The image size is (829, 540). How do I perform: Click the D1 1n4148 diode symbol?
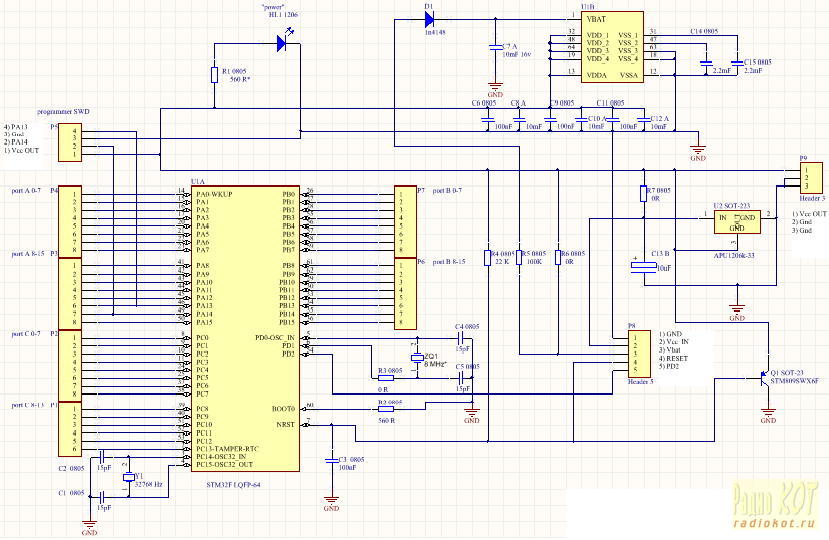430,18
